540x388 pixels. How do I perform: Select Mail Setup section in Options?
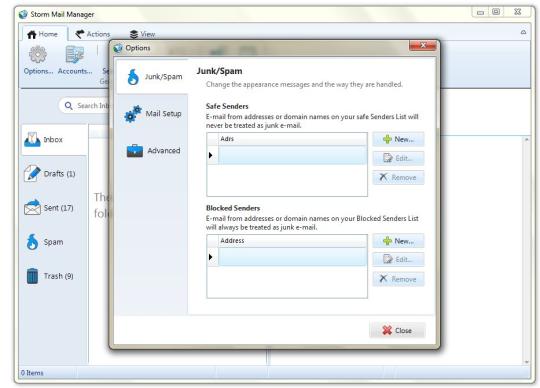pyautogui.click(x=153, y=114)
